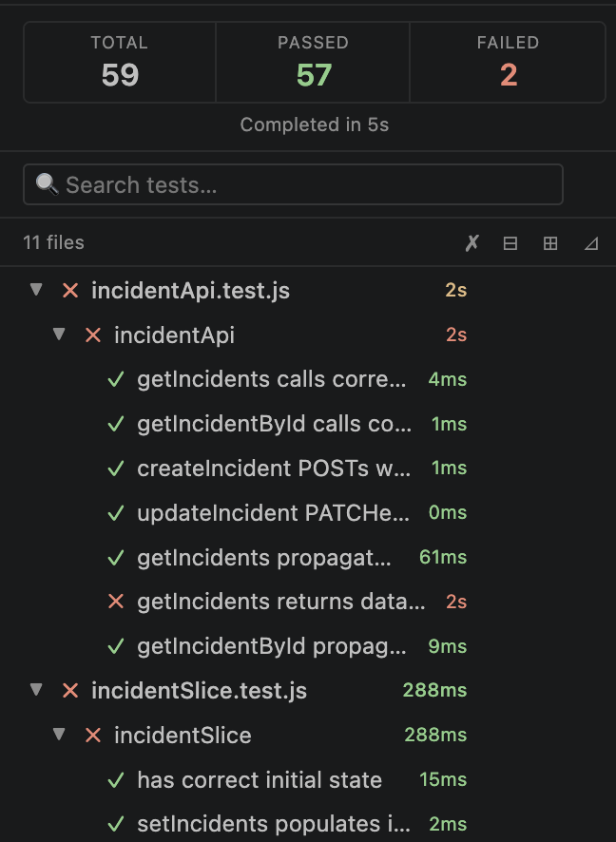The height and width of the screenshot is (842, 616).
Task: Click the red X icon beside the incidentApi suite
Action: click(93, 335)
